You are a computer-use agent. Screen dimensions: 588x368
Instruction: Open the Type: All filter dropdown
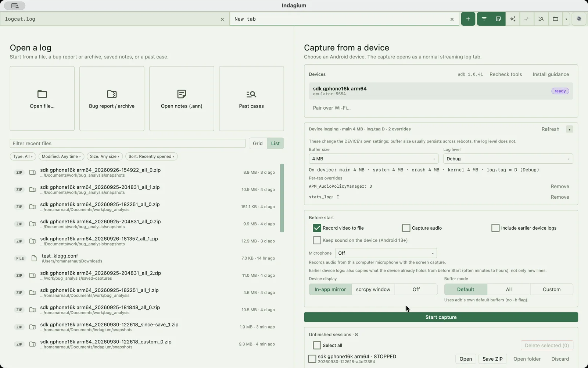coord(23,156)
